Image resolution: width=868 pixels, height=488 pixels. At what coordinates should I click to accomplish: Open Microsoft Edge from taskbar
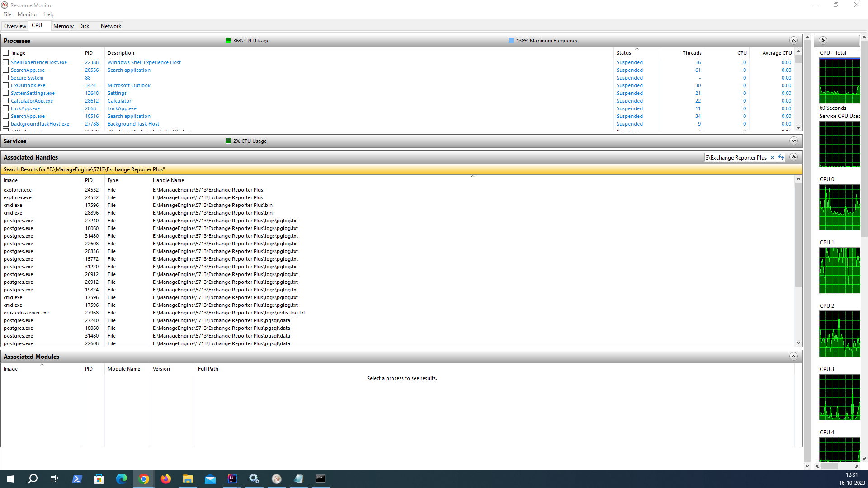(x=122, y=479)
